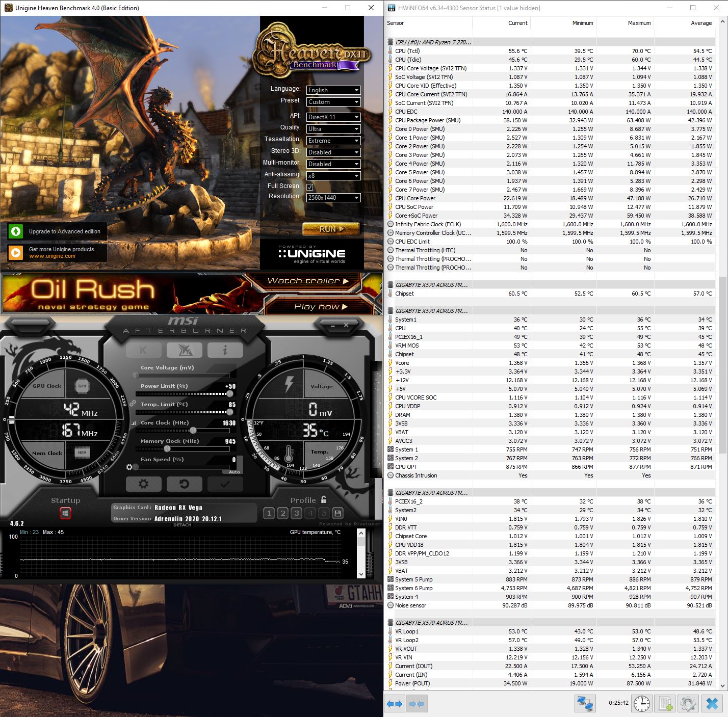The image size is (728, 717).
Task: Open HWiNFO sensor settings gear icon
Action: (688, 704)
